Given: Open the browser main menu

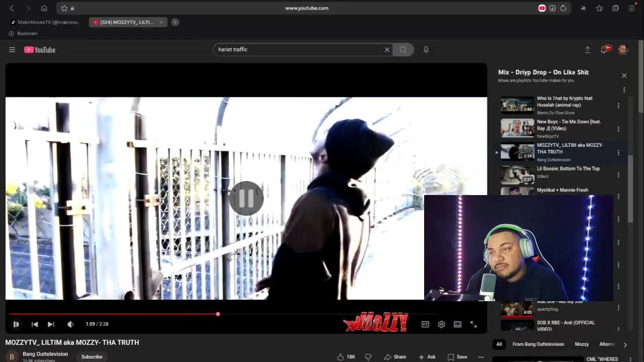Looking at the screenshot, I should [631, 8].
